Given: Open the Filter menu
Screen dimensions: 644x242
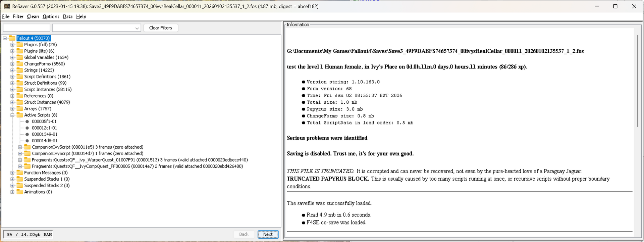Looking at the screenshot, I should tap(18, 16).
